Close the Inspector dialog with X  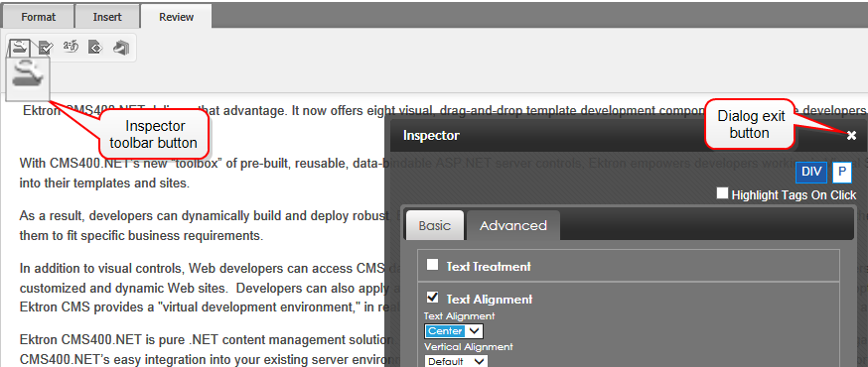[x=851, y=136]
